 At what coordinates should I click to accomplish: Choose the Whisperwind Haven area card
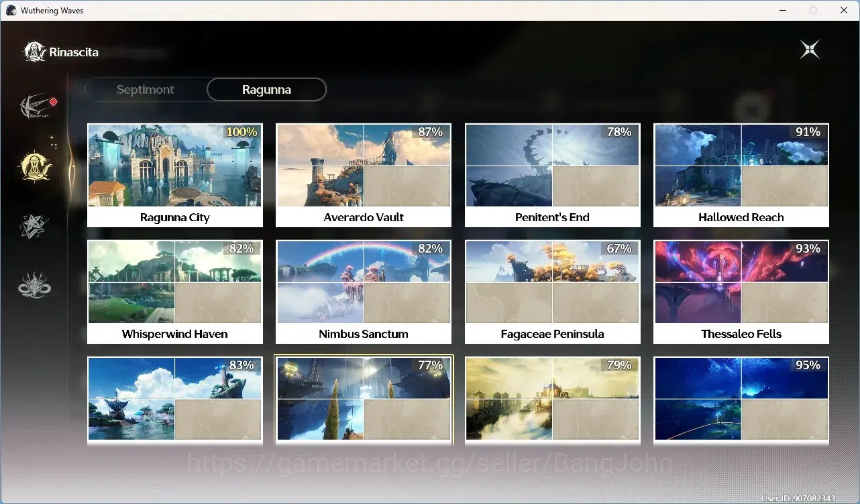tap(175, 292)
